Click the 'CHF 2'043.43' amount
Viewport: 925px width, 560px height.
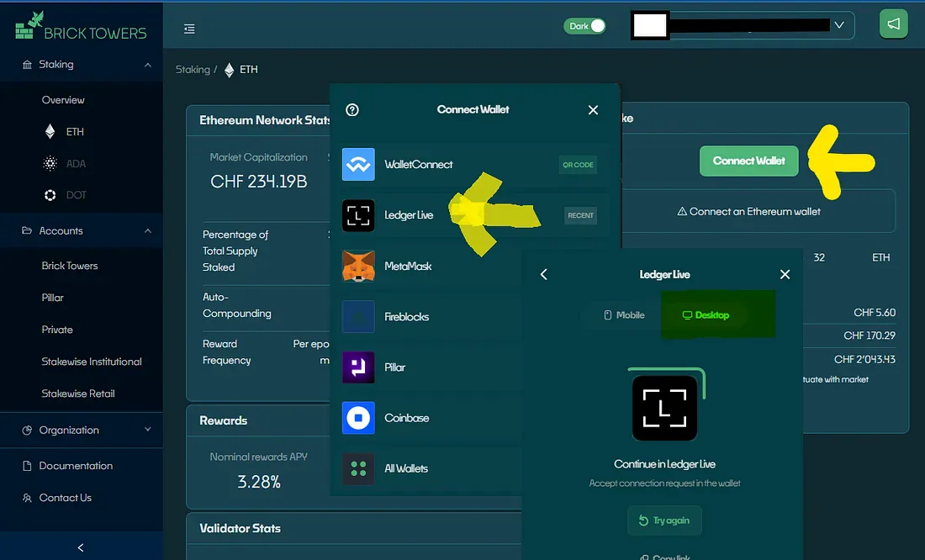tap(864, 359)
